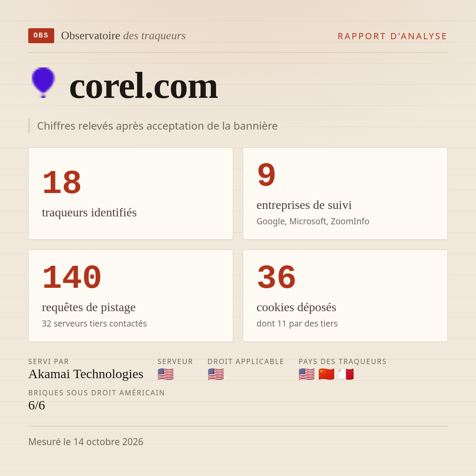Click 'Google, Microsoft, ZoomInfo' text
The height and width of the screenshot is (476, 476).
pyautogui.click(x=312, y=221)
